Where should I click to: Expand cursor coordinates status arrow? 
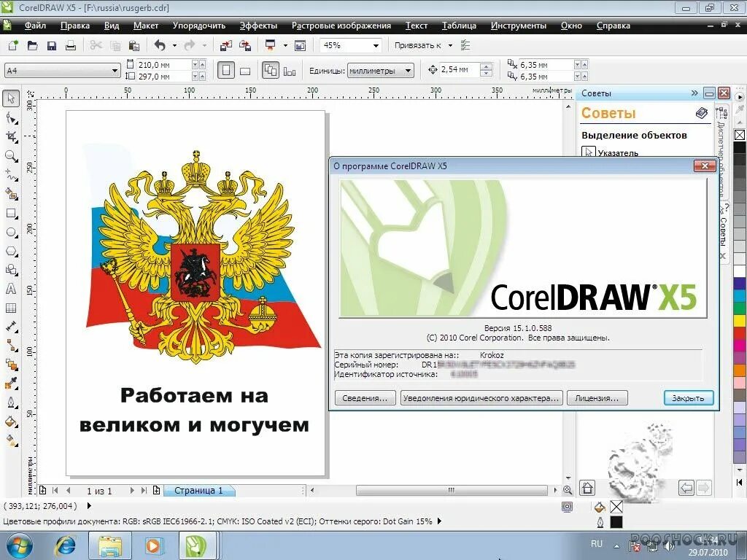[x=88, y=506]
